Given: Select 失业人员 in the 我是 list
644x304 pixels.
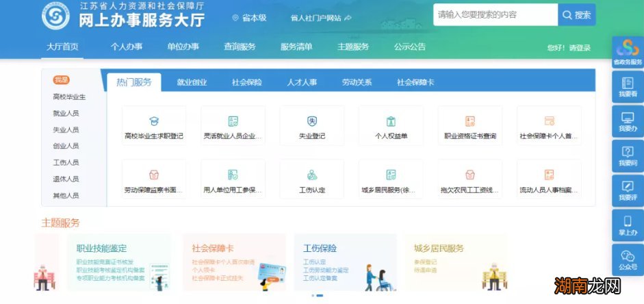Looking at the screenshot, I should click(x=66, y=130).
